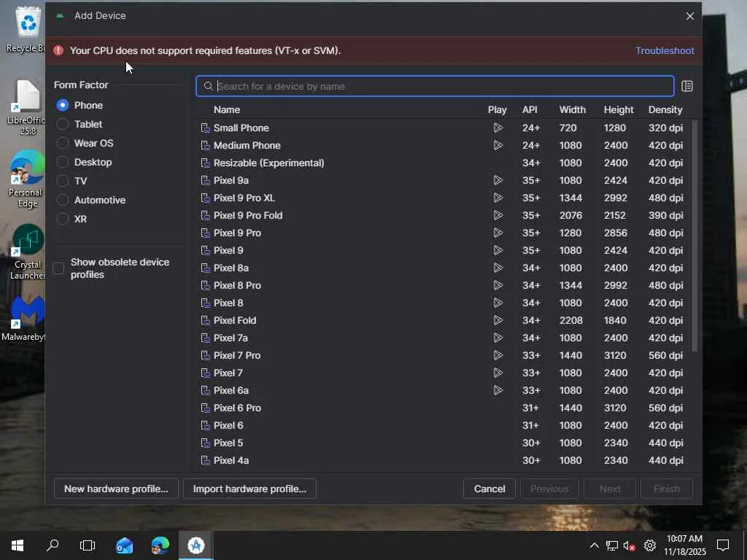
Task: Open LibreOffice 25.8 desktop shortcut
Action: click(27, 107)
